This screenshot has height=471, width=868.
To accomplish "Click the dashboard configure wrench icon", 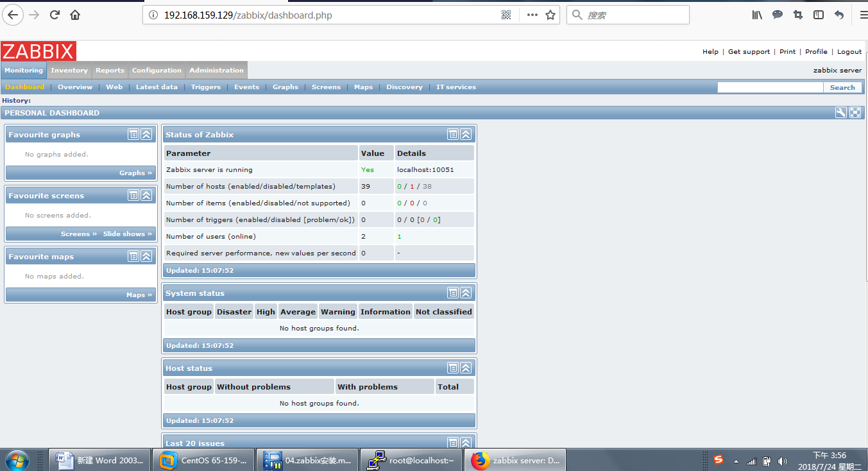I will point(840,113).
